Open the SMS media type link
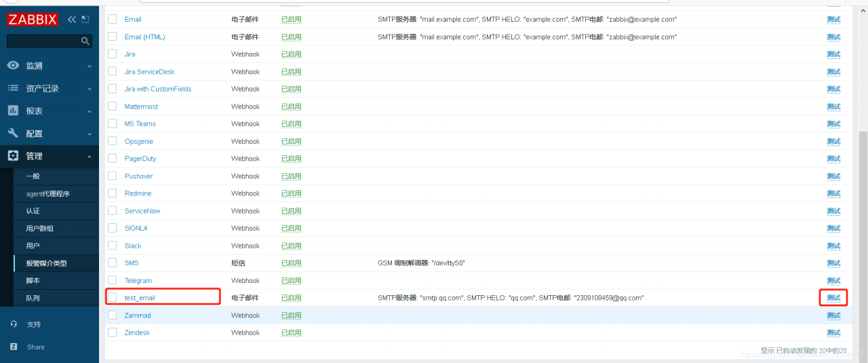 (132, 263)
